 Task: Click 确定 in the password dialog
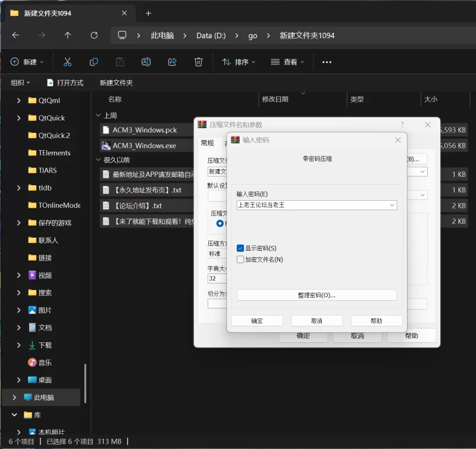pyautogui.click(x=257, y=321)
